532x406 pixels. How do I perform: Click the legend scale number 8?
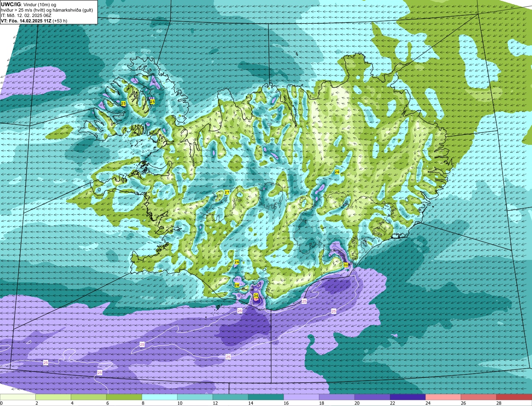[143, 403]
